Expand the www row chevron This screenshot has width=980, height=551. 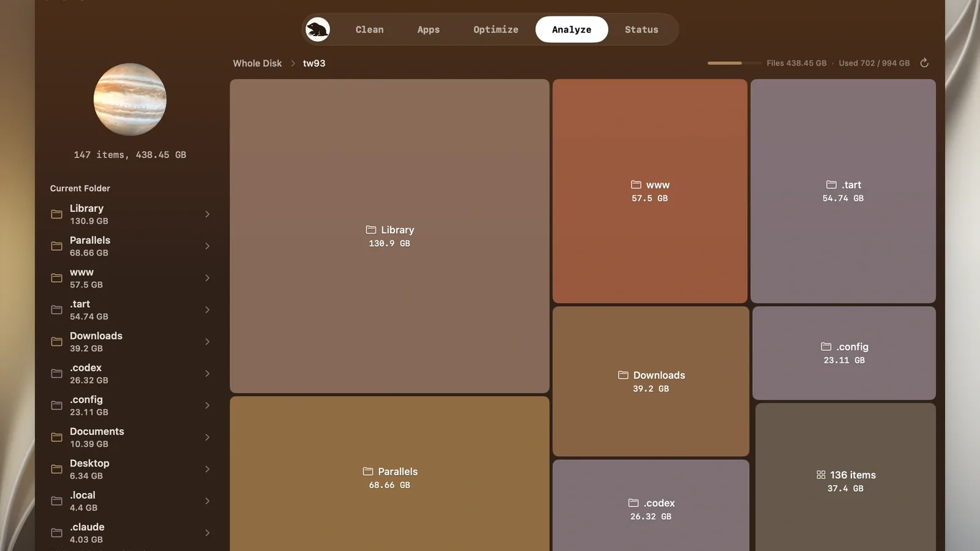tap(207, 278)
